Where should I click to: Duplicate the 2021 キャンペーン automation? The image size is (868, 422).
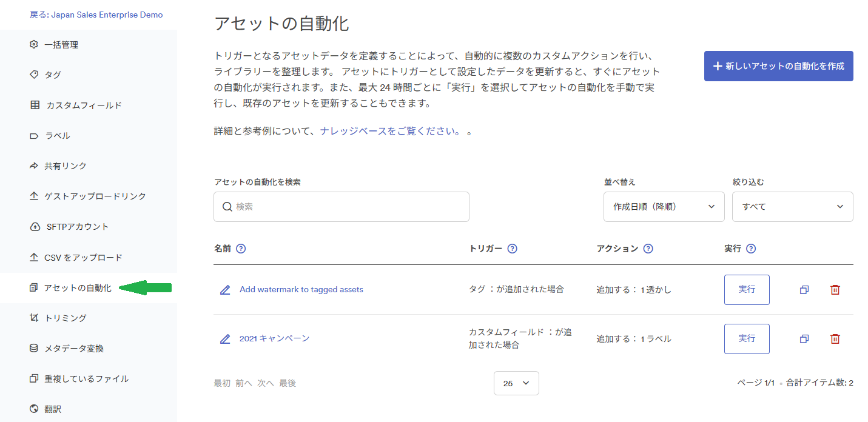(x=804, y=339)
